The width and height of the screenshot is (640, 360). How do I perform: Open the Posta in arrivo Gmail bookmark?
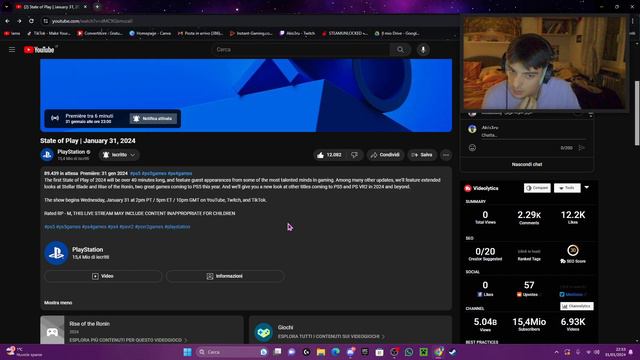200,33
